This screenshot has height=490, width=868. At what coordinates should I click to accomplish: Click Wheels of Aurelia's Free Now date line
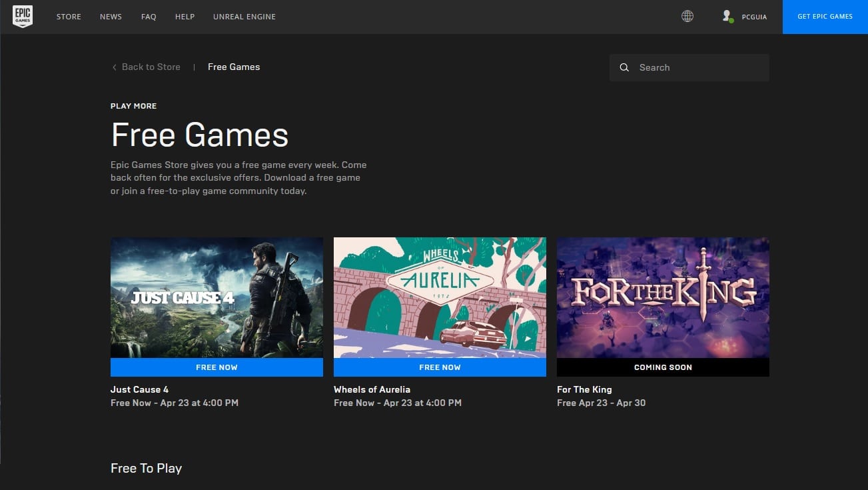(x=398, y=403)
